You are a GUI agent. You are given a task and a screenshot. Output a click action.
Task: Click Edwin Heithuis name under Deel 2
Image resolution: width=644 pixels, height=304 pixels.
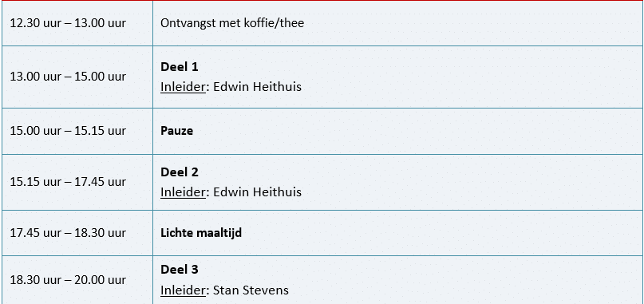point(258,191)
